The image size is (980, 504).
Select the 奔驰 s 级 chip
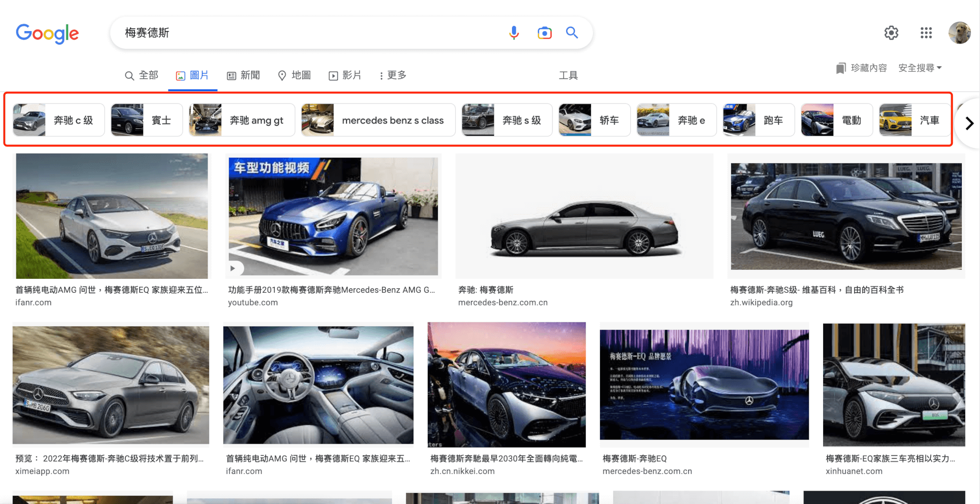pos(507,120)
